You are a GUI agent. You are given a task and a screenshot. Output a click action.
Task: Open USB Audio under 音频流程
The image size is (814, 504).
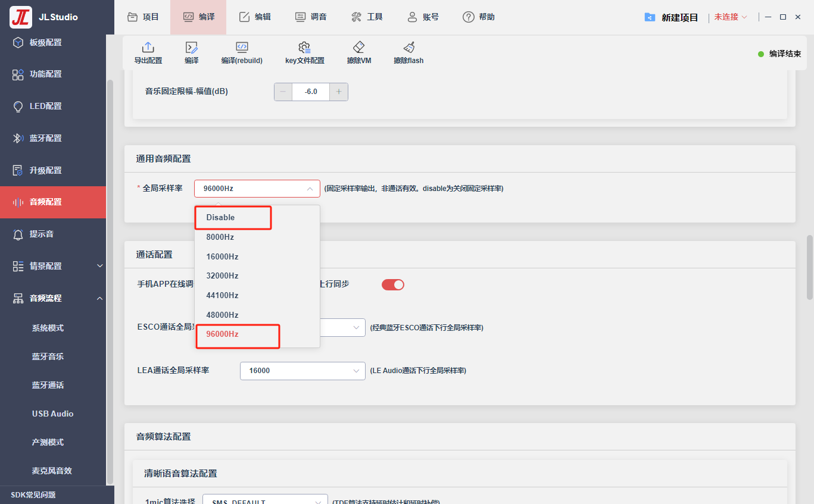[x=53, y=414]
